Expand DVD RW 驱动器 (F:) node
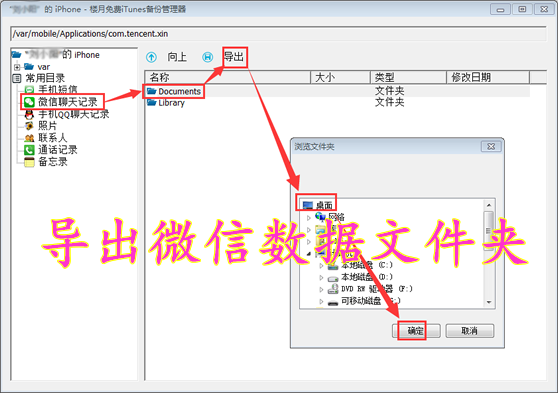The image size is (558, 393). [x=321, y=289]
